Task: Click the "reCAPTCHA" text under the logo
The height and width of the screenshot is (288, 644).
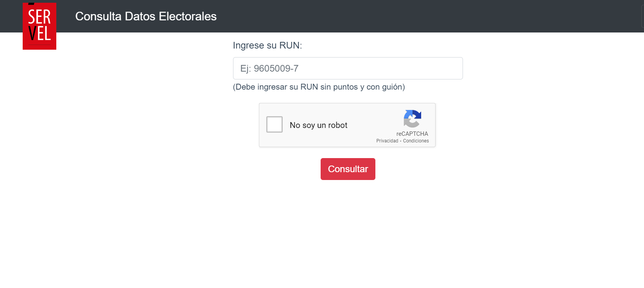Action: [x=412, y=134]
